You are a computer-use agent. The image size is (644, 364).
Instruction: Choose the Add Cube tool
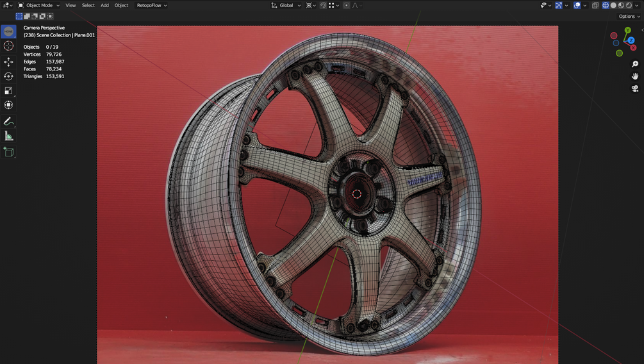pos(8,152)
